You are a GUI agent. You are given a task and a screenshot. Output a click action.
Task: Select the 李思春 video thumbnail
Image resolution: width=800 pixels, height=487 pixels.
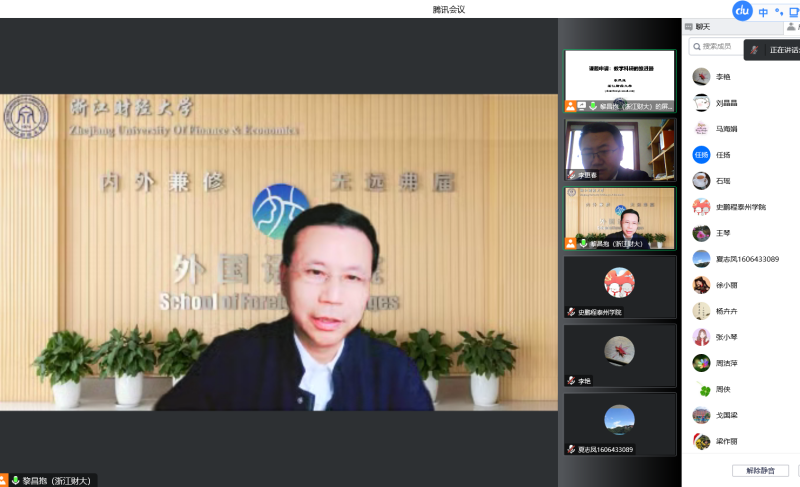coord(619,150)
